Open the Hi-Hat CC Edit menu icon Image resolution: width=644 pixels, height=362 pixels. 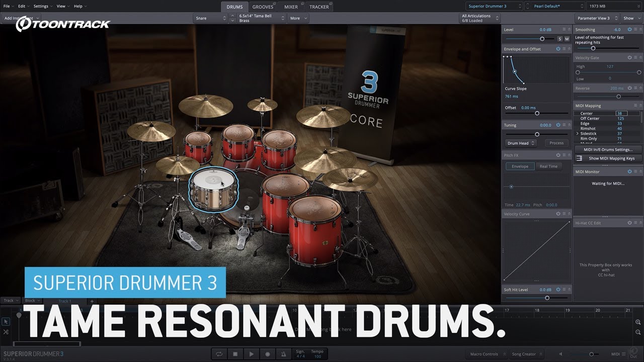(635, 223)
